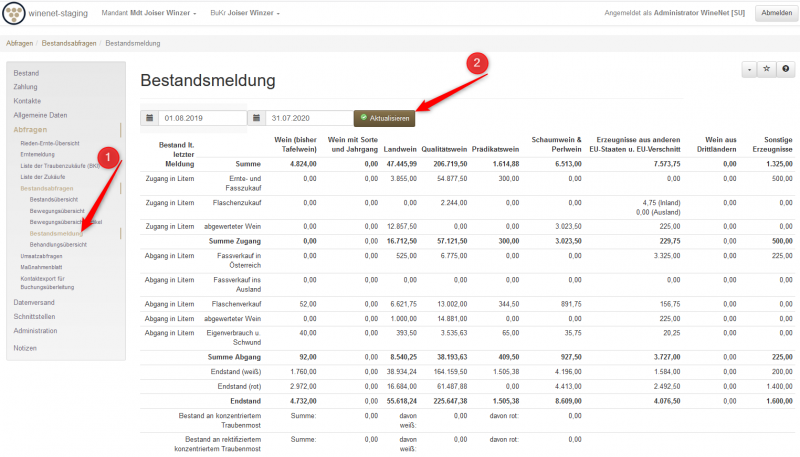
Task: Open Notizen in the sidebar
Action: pos(26,347)
